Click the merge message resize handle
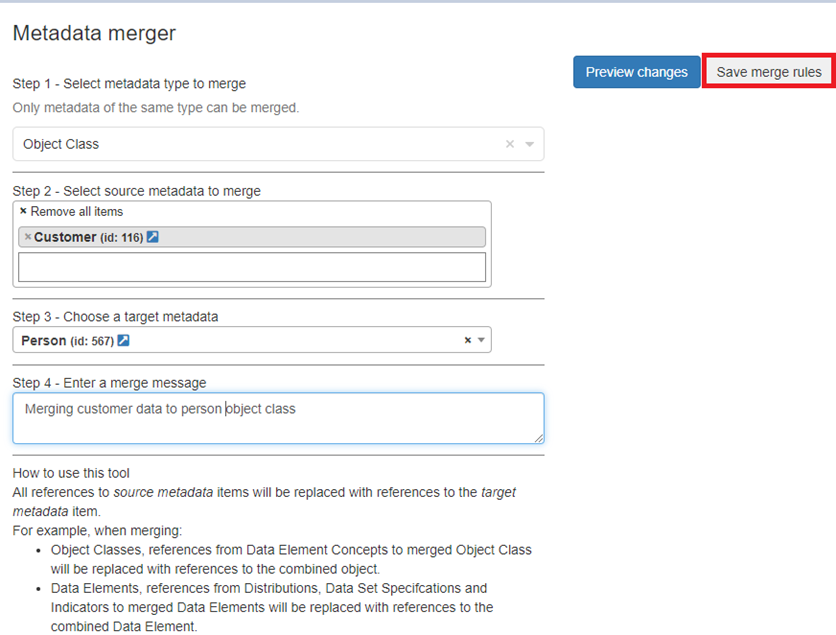This screenshot has height=635, width=836. (x=539, y=438)
